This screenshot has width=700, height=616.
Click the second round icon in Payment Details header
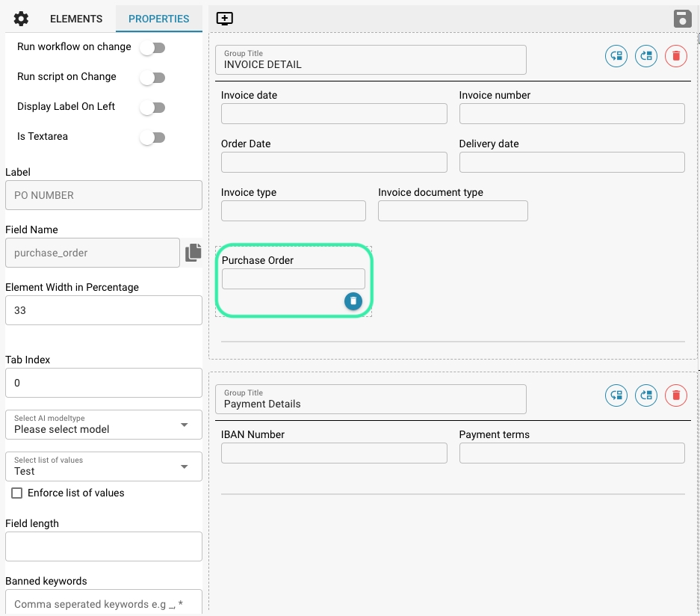645,395
